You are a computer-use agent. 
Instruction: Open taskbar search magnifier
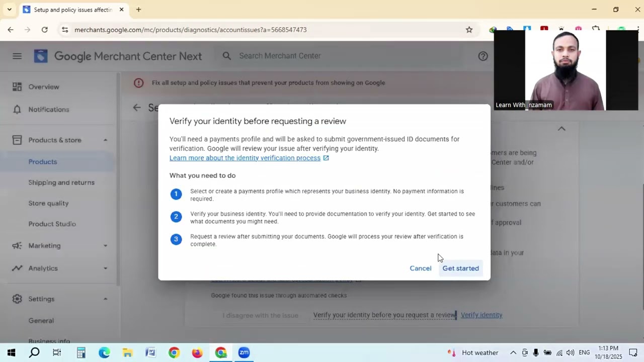pyautogui.click(x=34, y=352)
